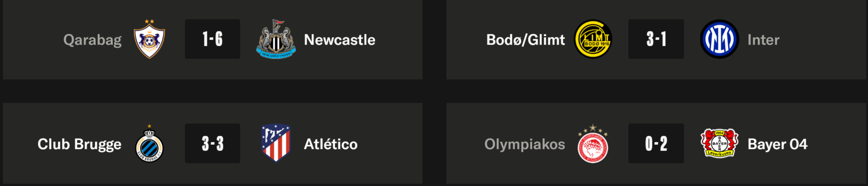
Task: Open the Olympiakos team name
Action: coord(524,144)
